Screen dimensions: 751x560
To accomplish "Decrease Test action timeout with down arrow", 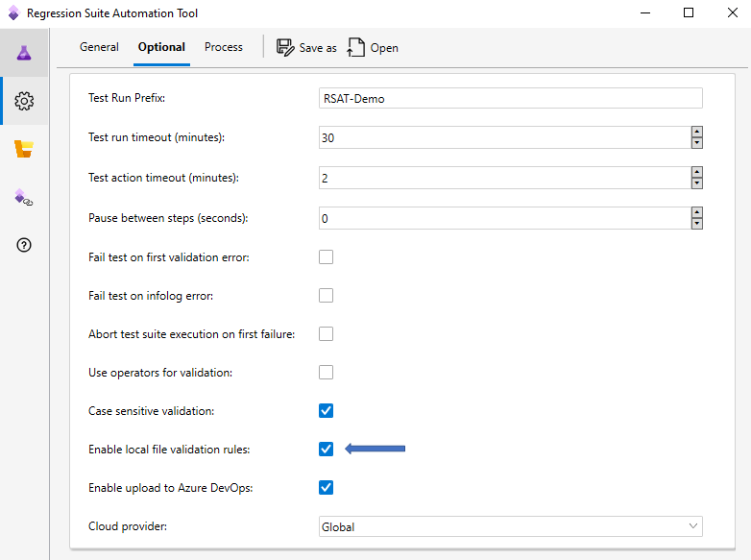I will click(696, 183).
